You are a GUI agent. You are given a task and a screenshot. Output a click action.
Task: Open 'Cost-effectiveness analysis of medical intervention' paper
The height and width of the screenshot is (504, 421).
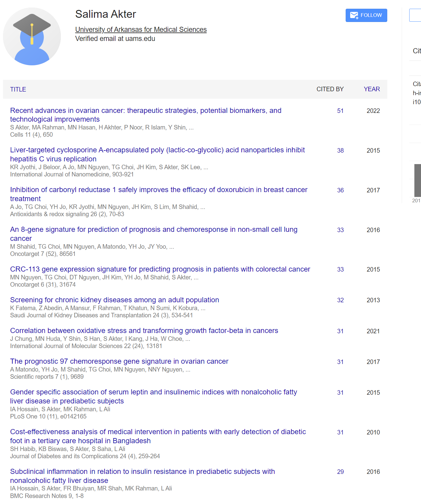click(158, 436)
